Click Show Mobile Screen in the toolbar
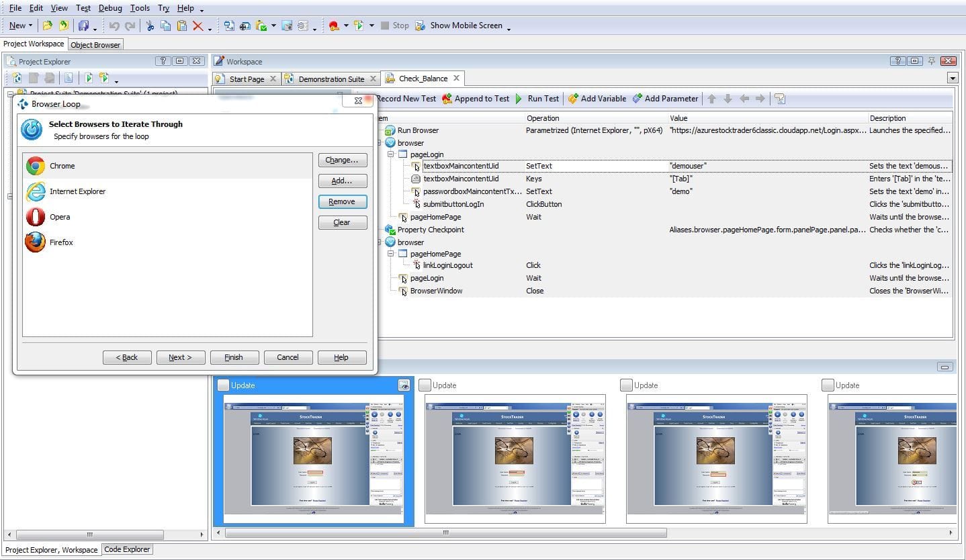 coord(459,26)
